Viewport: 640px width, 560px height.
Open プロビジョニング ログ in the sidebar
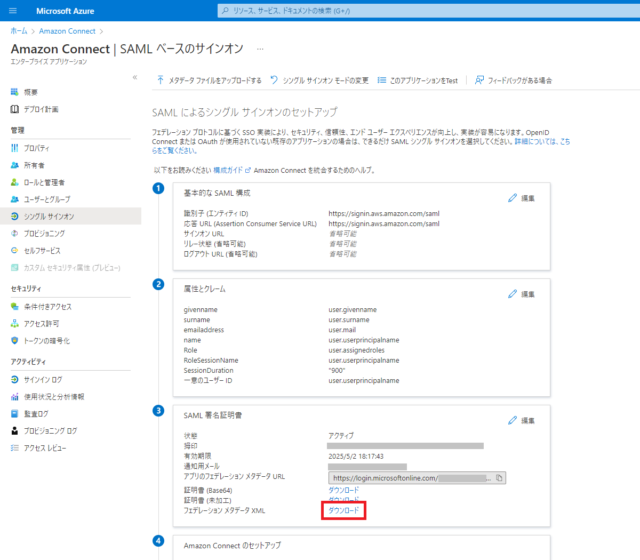coord(50,431)
